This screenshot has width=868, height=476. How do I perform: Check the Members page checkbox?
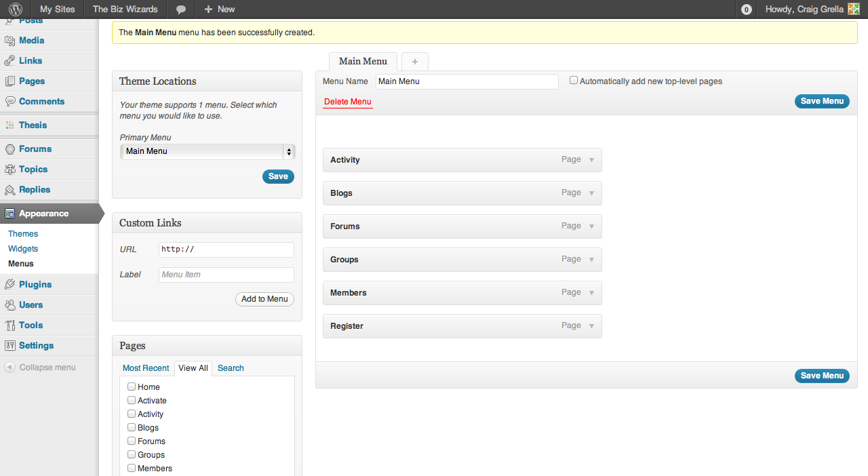(x=132, y=468)
